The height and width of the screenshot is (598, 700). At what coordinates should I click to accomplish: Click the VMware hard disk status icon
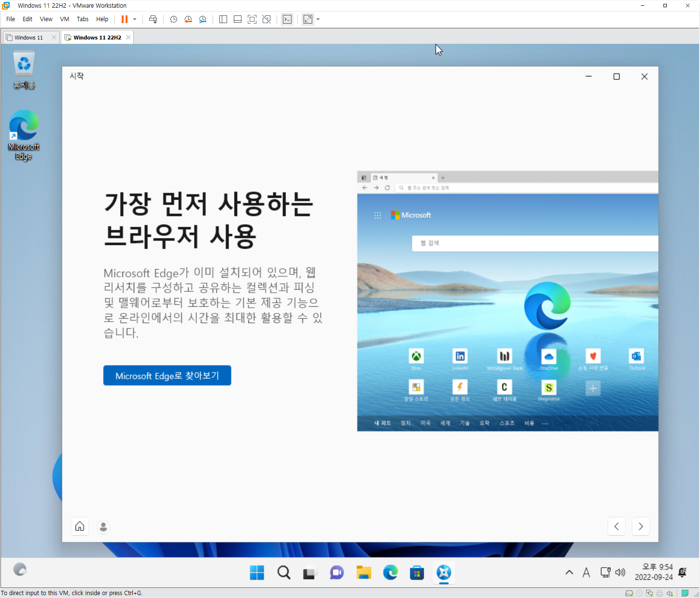[629, 593]
